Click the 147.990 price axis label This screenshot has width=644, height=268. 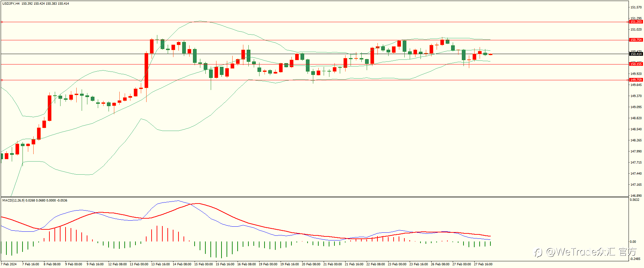click(636, 151)
